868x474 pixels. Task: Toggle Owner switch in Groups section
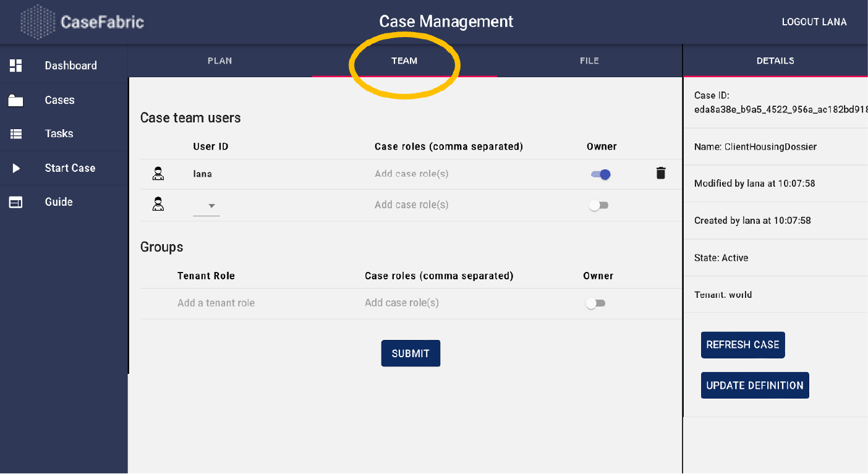[x=596, y=303]
